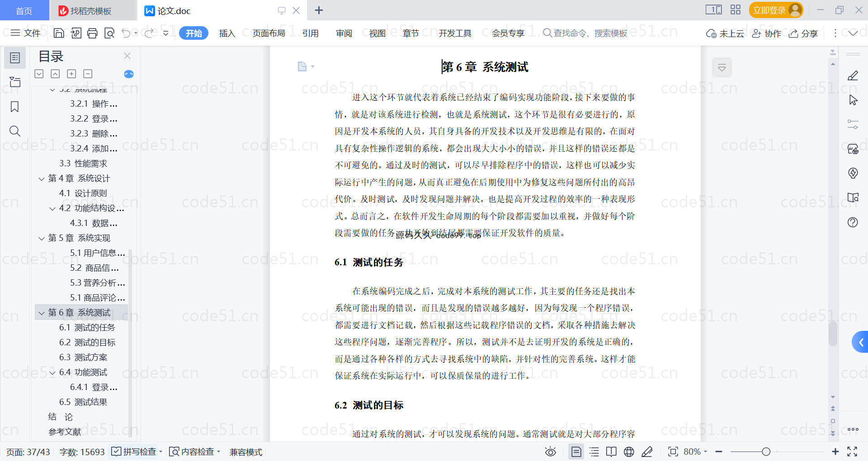Switch to web layout globe icon
Image resolution: width=868 pixels, height=461 pixels.
[x=629, y=452]
